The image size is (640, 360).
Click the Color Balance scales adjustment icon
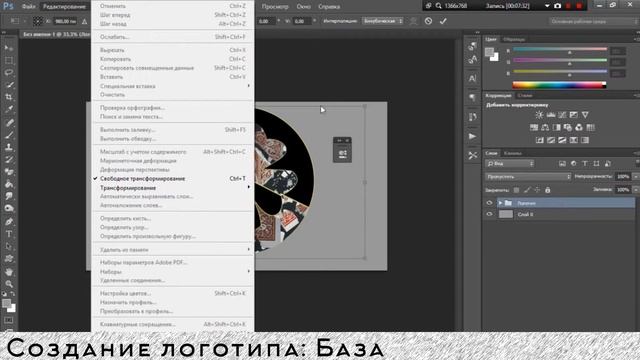[545, 128]
